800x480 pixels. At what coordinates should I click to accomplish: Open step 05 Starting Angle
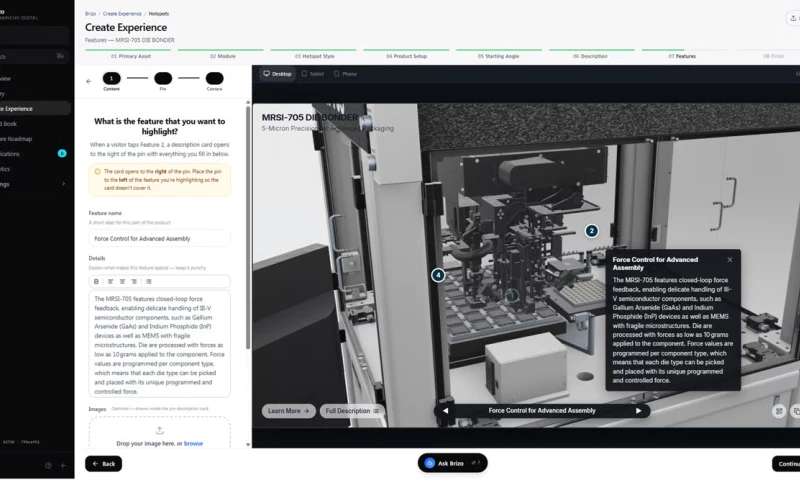coord(498,56)
